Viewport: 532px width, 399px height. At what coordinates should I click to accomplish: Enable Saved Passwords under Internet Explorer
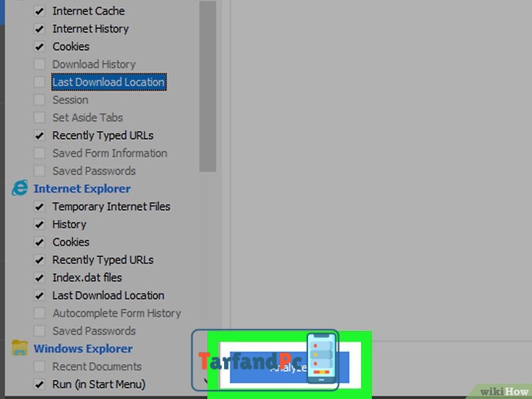pos(39,331)
